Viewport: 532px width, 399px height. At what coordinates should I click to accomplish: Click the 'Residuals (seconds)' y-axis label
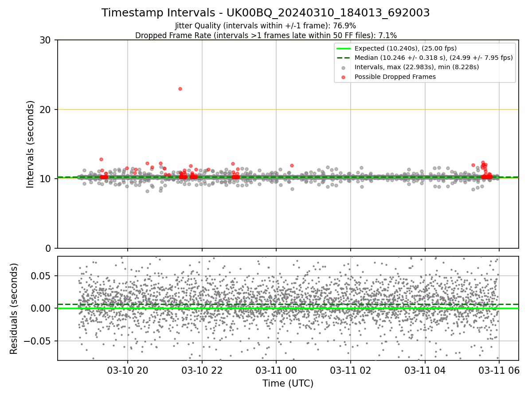[14, 309]
